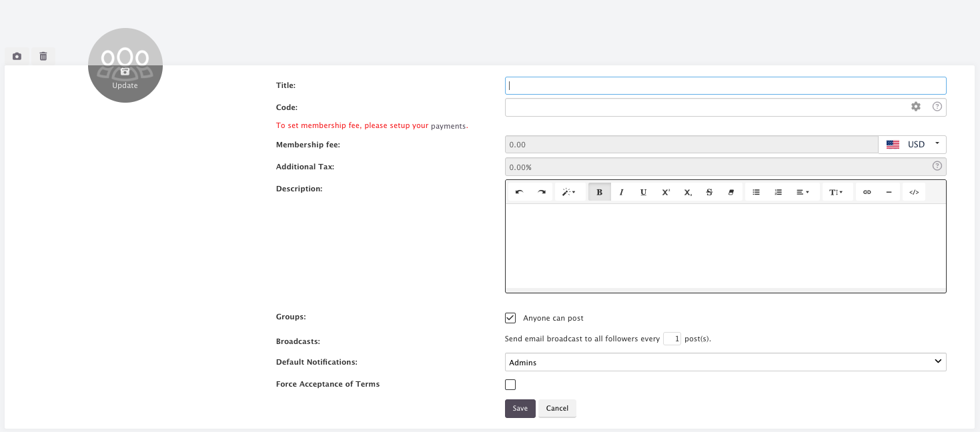Click the Undo icon in editor toolbar
Screen dimensions: 980x432
point(520,192)
